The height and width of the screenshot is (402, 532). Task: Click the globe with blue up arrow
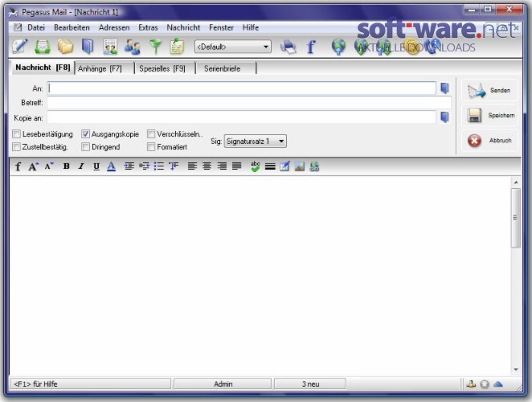coord(338,47)
